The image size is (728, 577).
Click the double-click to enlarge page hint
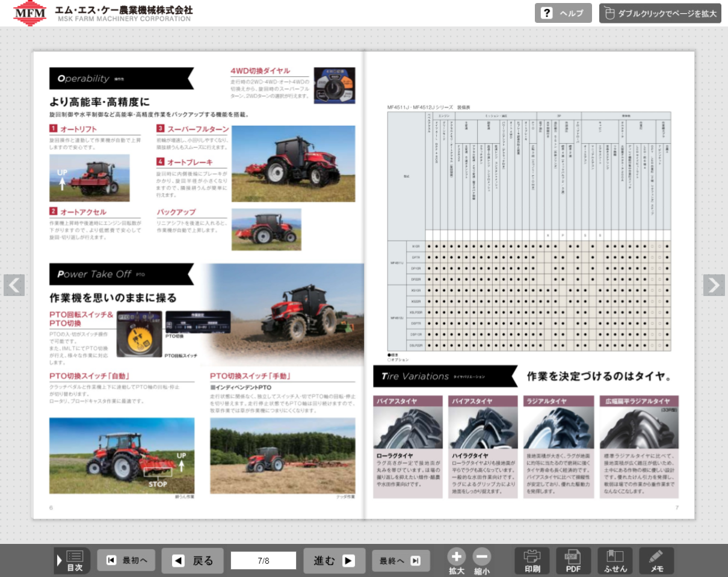pyautogui.click(x=660, y=13)
